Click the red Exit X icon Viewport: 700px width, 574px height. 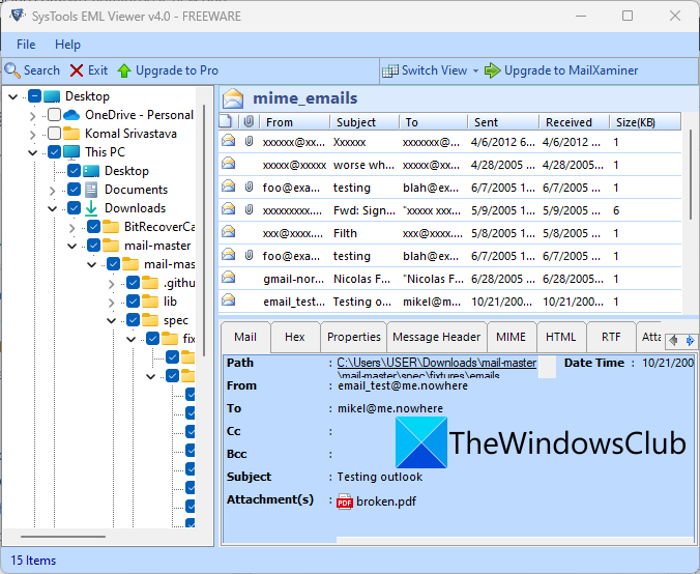click(x=76, y=71)
